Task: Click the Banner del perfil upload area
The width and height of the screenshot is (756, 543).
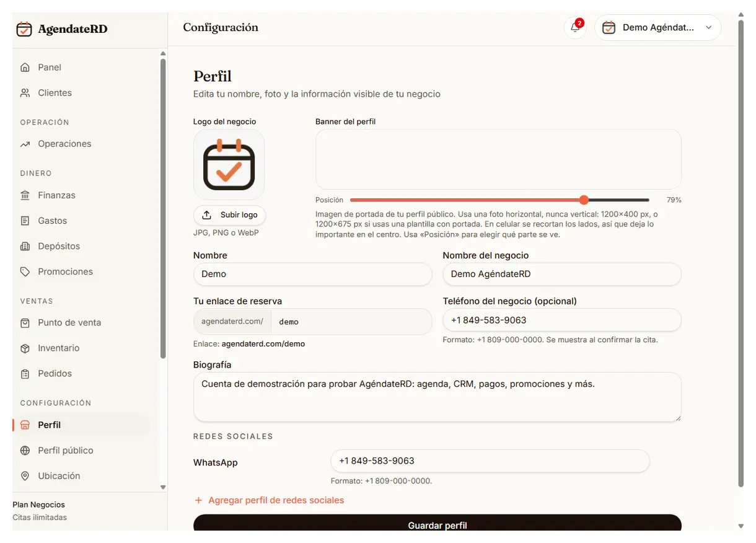Action: click(498, 159)
